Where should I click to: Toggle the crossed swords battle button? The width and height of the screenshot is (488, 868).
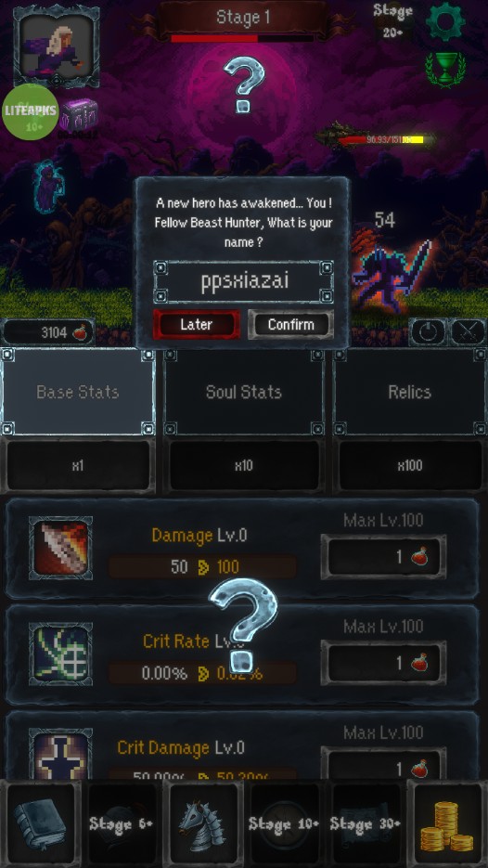[x=468, y=332]
